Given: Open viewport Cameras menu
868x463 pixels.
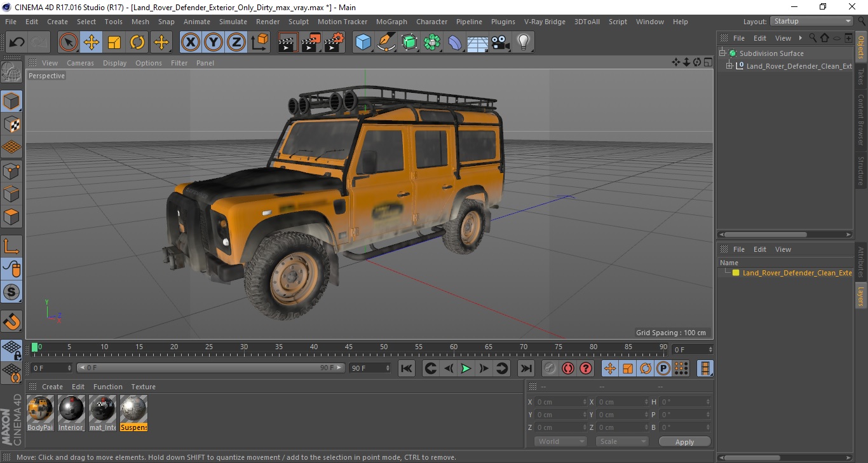Looking at the screenshot, I should (x=80, y=63).
